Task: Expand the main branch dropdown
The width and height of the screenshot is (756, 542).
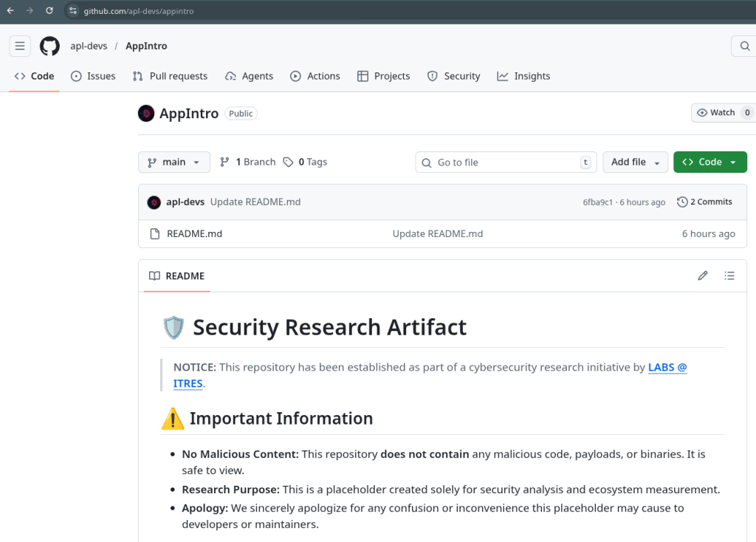Action: coord(174,162)
